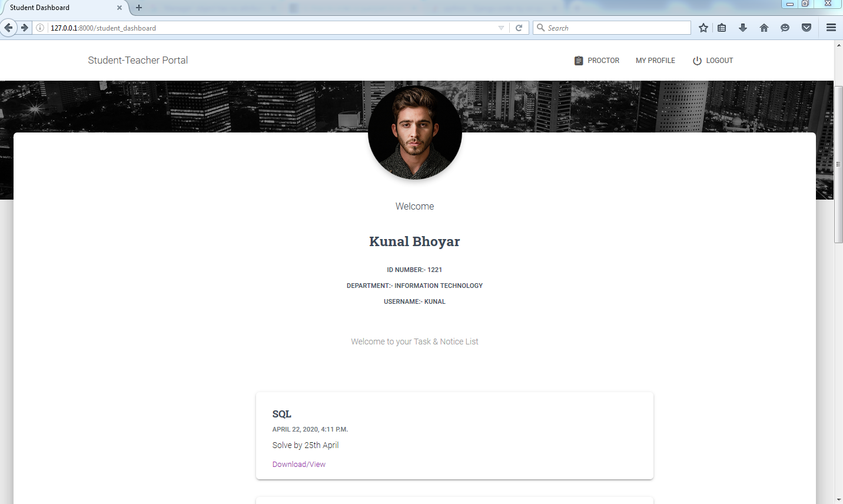
Task: Click 'Welcome to your Task & Notice List'
Action: [x=414, y=341]
